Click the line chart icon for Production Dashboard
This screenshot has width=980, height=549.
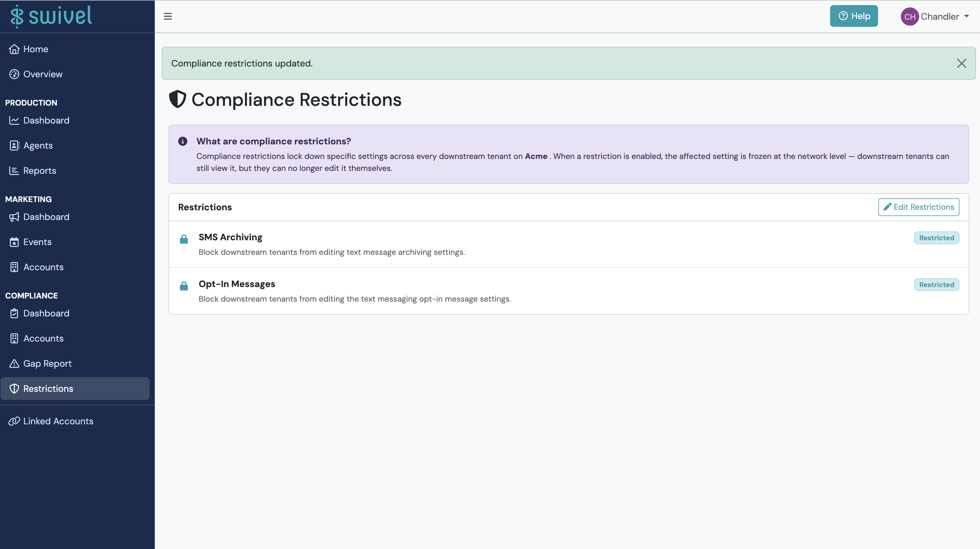click(x=14, y=120)
